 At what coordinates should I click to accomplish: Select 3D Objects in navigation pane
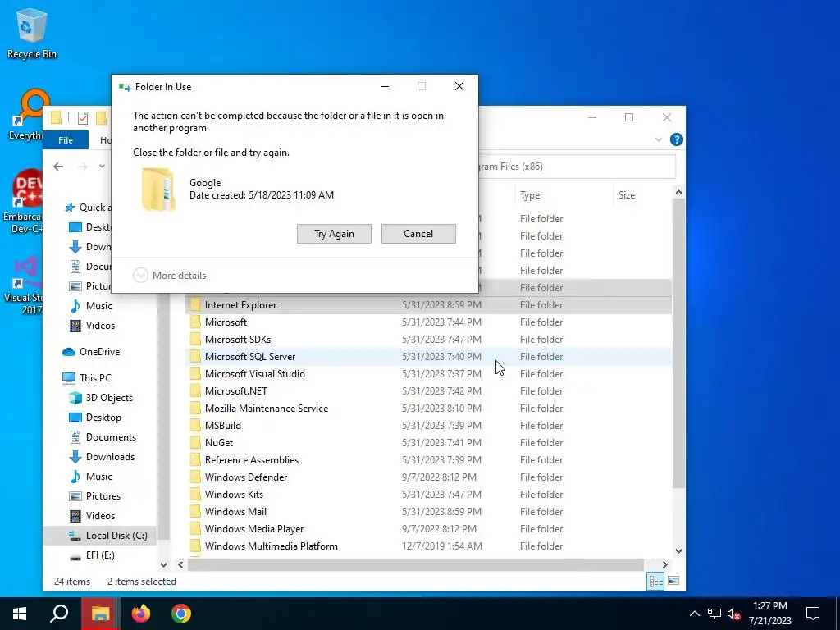click(x=109, y=398)
